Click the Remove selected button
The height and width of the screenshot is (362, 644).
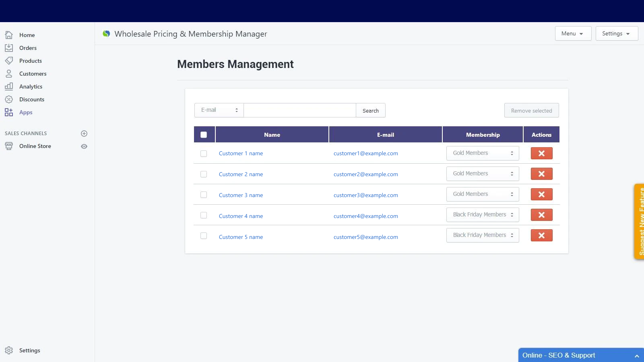coord(531,110)
